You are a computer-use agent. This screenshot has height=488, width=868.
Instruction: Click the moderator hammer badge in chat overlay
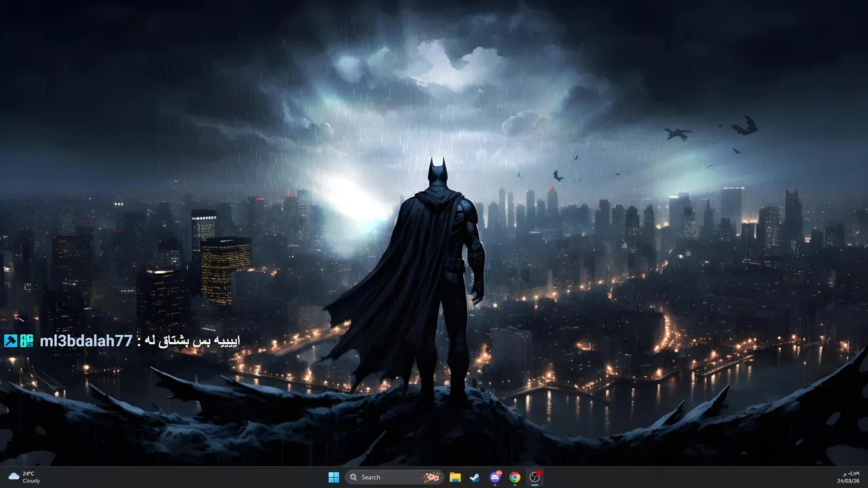(10, 341)
